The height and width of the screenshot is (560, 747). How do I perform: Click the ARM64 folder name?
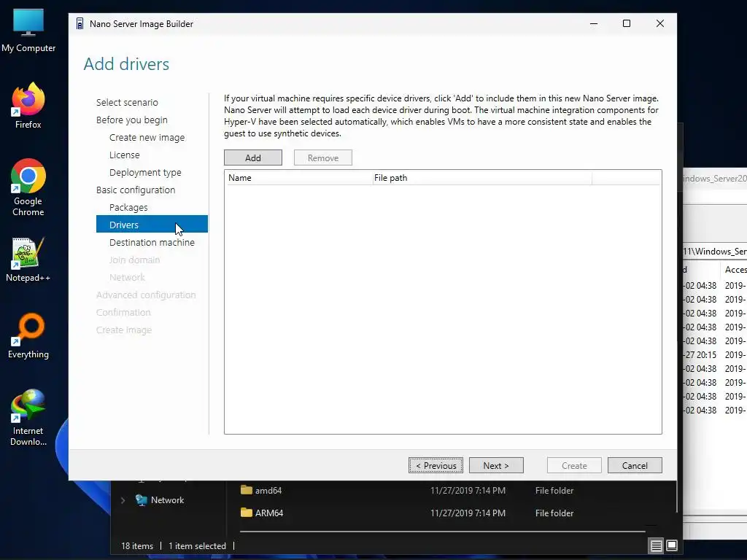[269, 513]
